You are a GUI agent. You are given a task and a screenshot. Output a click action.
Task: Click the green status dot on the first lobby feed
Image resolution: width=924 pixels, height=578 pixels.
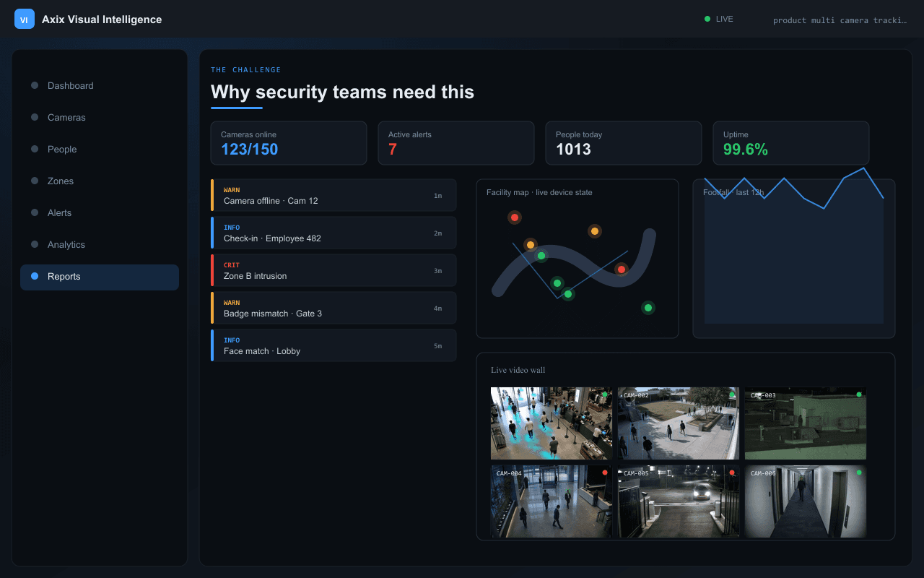pos(605,394)
